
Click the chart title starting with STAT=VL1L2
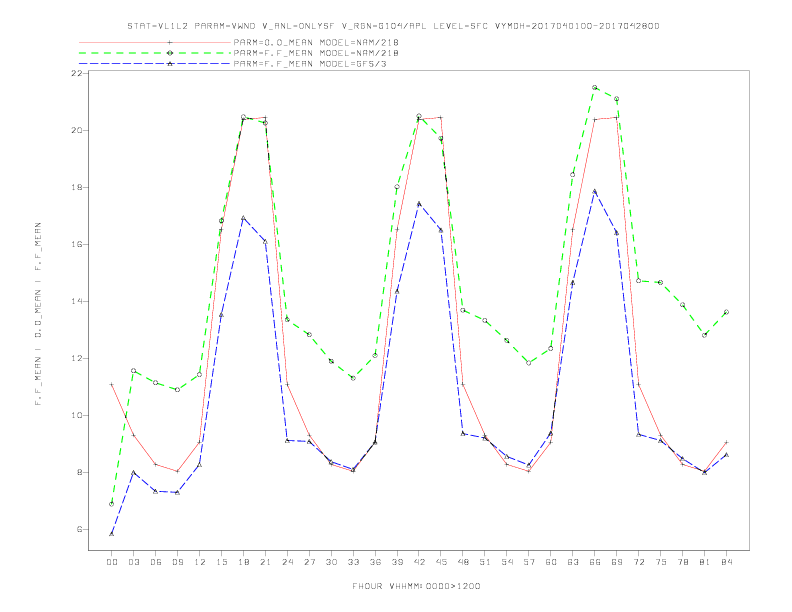393,26
